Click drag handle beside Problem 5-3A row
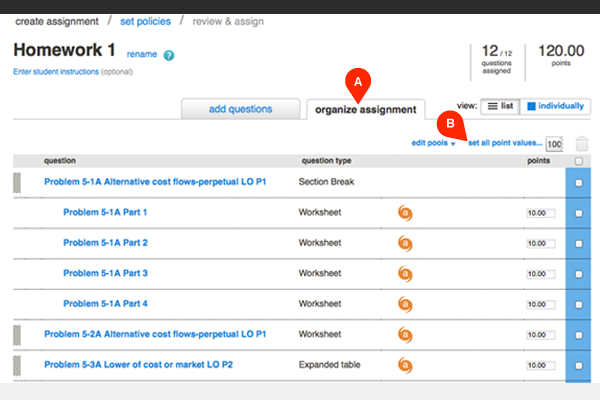The image size is (600, 400). (16, 365)
